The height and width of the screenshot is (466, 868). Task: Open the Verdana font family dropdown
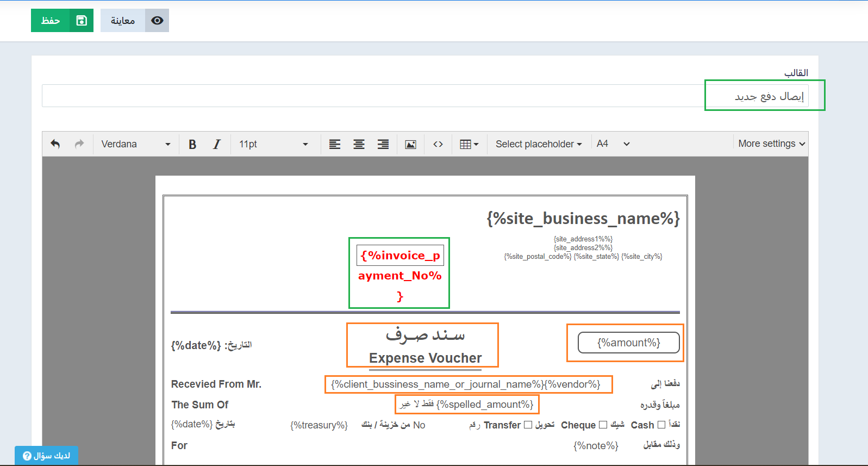pyautogui.click(x=136, y=144)
